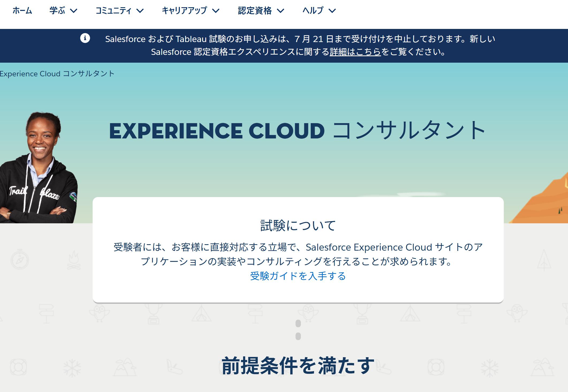Expand the chevron beside キャリアアップ

tap(216, 11)
